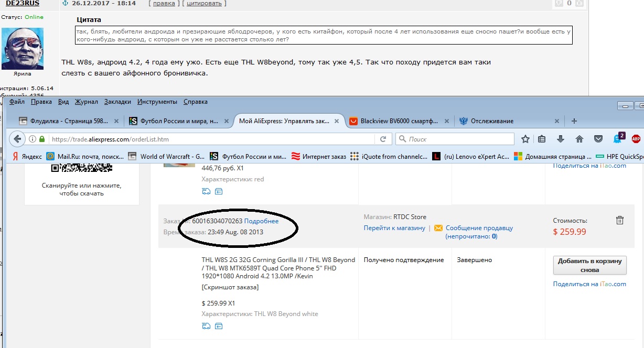Open the Справка menu
The height and width of the screenshot is (348, 644).
pyautogui.click(x=196, y=102)
